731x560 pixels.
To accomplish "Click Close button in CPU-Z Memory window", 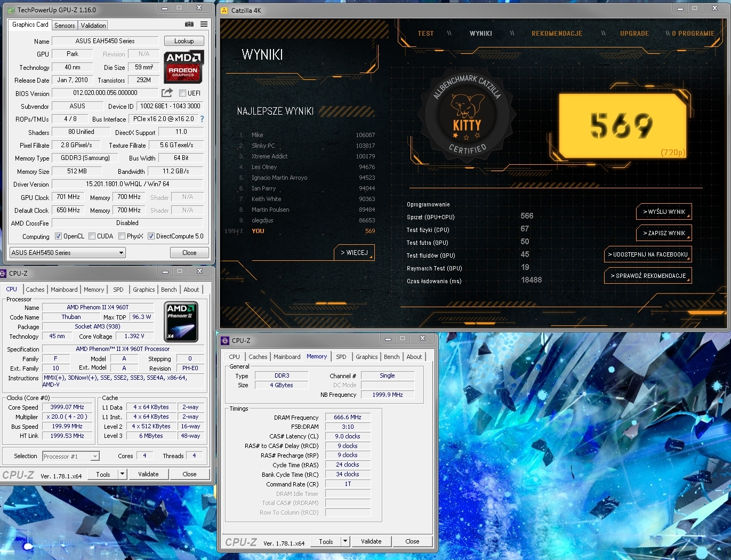I will (412, 541).
